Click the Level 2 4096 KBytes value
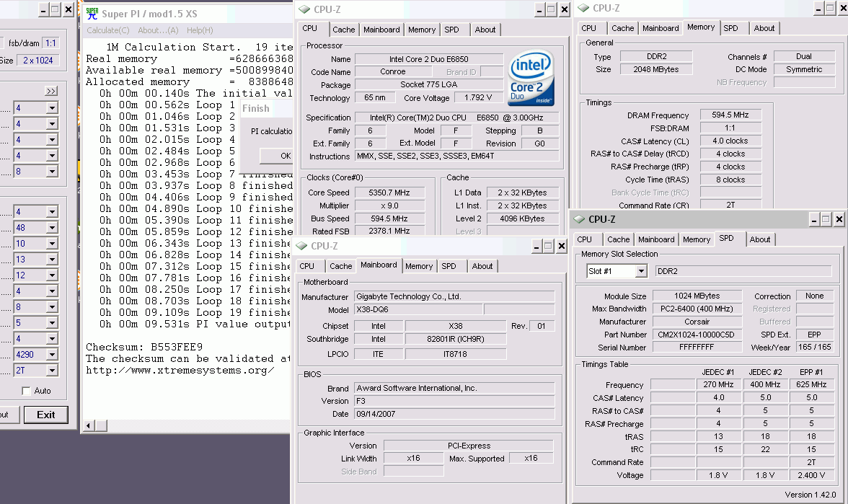848x504 pixels. 522,218
